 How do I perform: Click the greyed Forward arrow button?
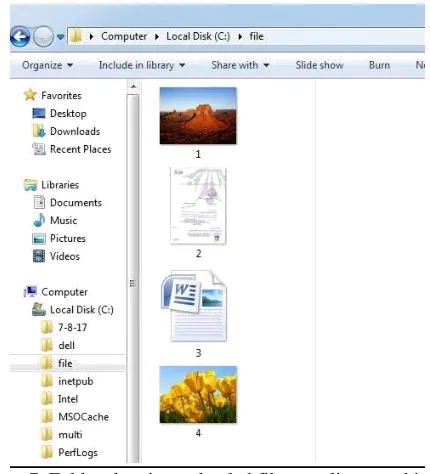[x=43, y=36]
